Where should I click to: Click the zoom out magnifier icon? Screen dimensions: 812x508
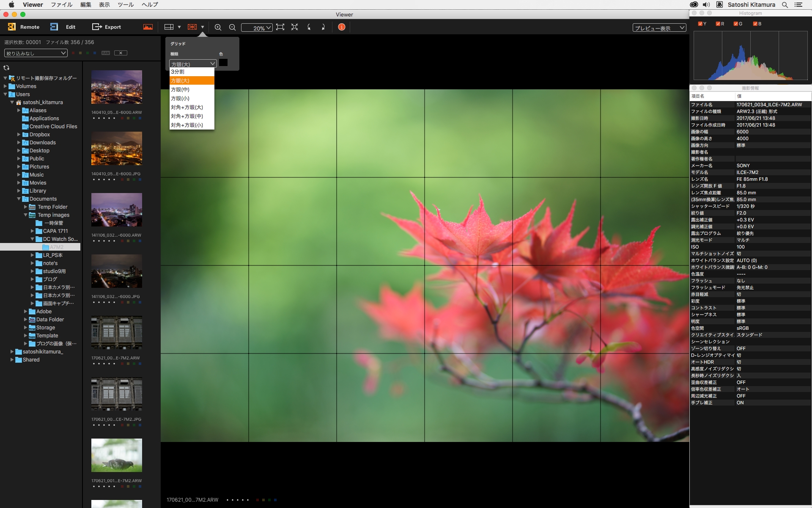(x=232, y=27)
